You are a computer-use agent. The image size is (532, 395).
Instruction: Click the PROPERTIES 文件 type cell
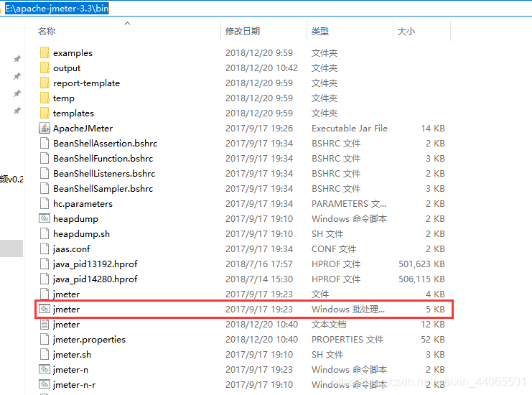coord(347,340)
